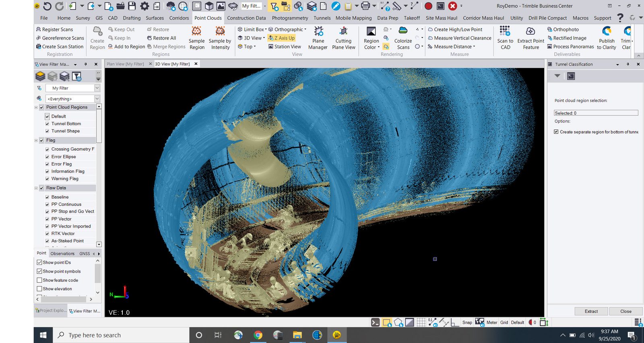Click the Windows Start button
This screenshot has height=343, width=644.
pyautogui.click(x=43, y=335)
